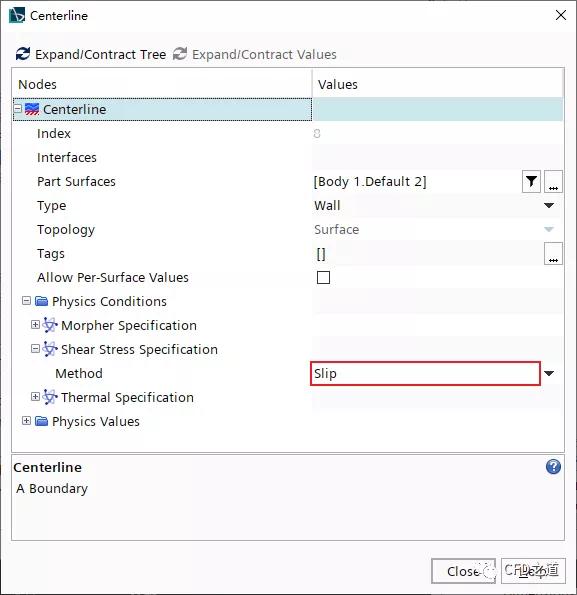577x595 pixels.
Task: Select Allow Per-Surface Values row label
Action: tap(113, 277)
